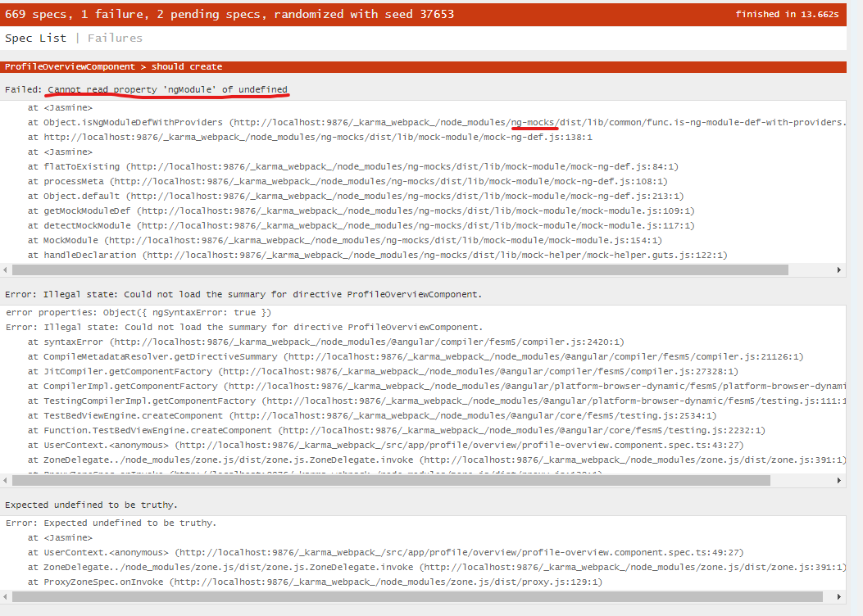863x616 pixels.
Task: Click the 'error properties: Object' line
Action: (139, 312)
